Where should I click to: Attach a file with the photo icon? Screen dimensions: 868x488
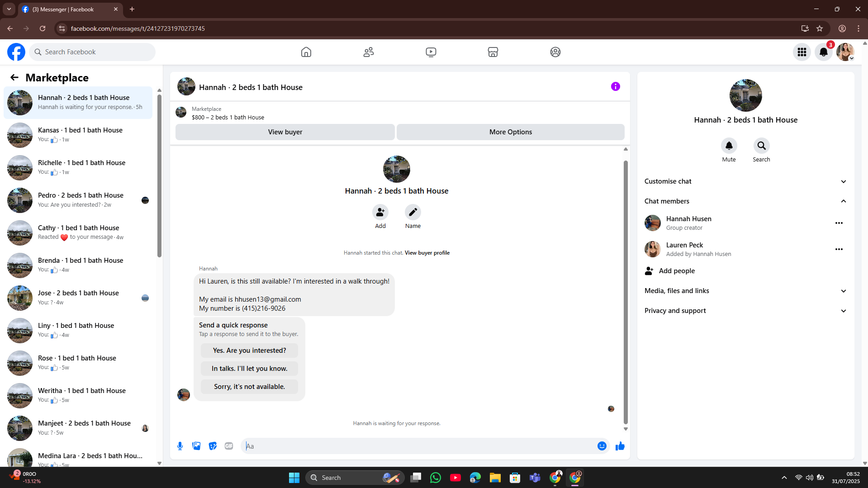196,446
